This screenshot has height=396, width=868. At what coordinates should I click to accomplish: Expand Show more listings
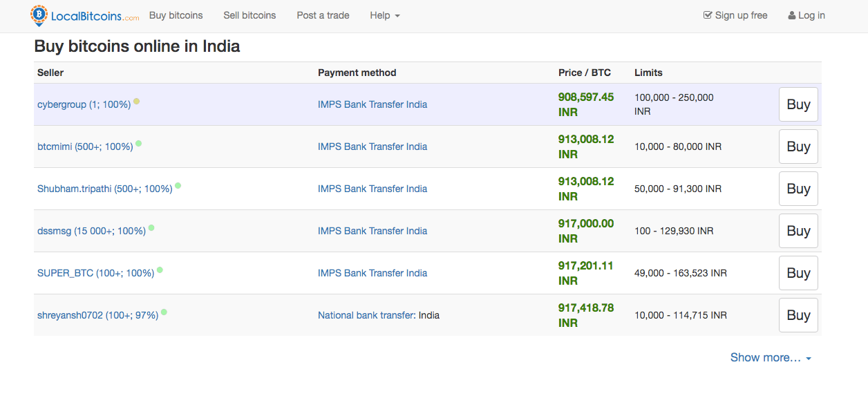(x=771, y=357)
